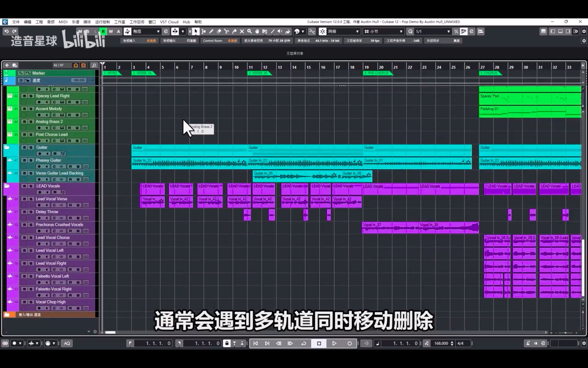Select the Padshop 01 MIDI clip
Screen dimensions: 588x368
pyautogui.click(x=530, y=112)
